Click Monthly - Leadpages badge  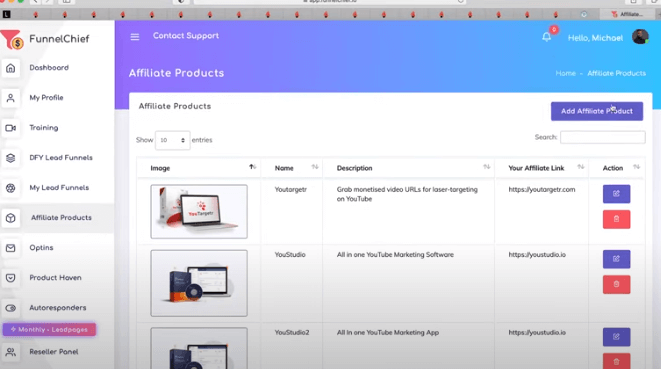pyautogui.click(x=49, y=329)
